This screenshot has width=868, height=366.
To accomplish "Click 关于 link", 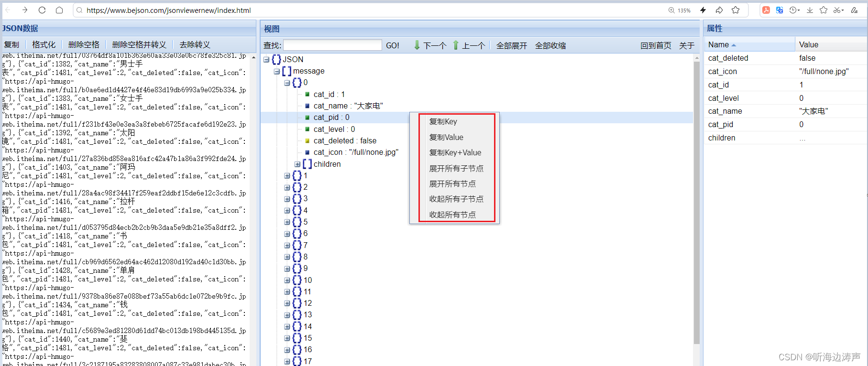I will coord(687,45).
